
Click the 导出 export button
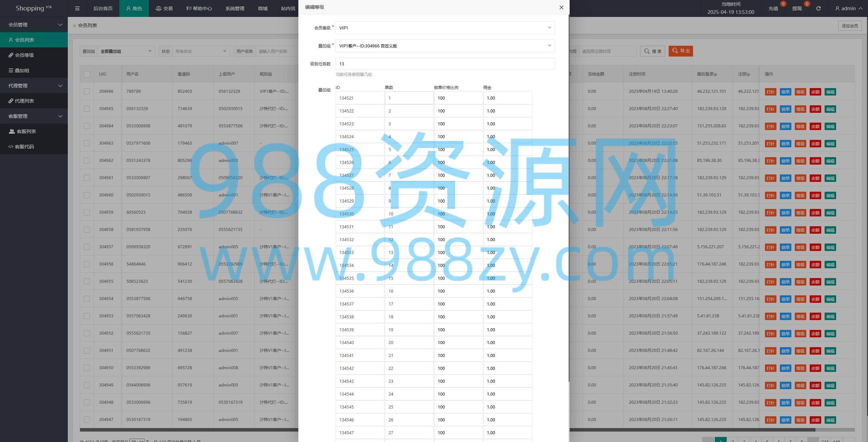[680, 51]
